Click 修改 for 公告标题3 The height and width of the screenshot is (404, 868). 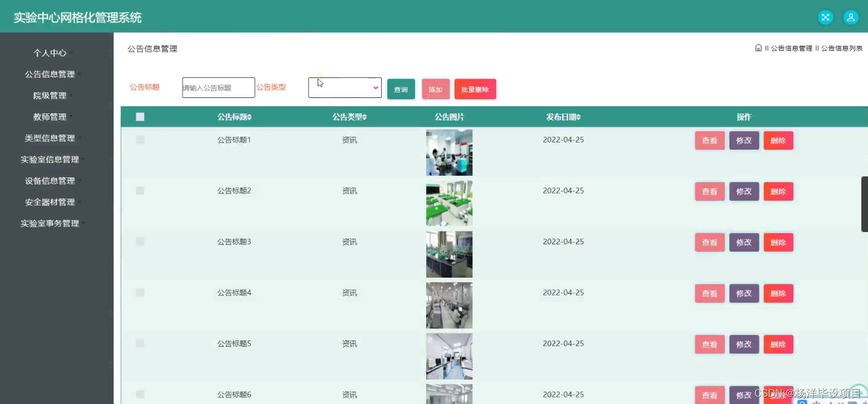click(x=744, y=242)
